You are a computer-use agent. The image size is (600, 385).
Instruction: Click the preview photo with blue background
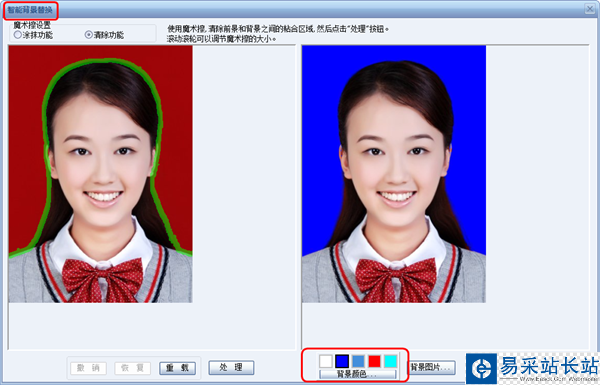point(394,174)
